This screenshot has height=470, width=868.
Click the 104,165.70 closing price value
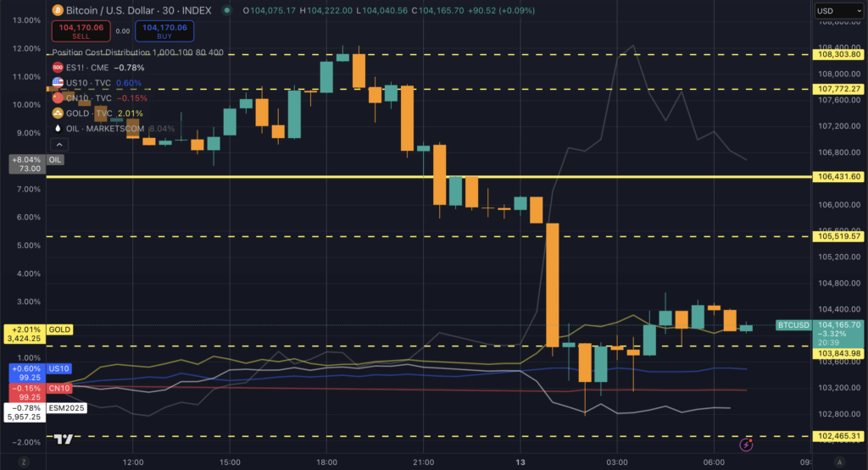441,10
